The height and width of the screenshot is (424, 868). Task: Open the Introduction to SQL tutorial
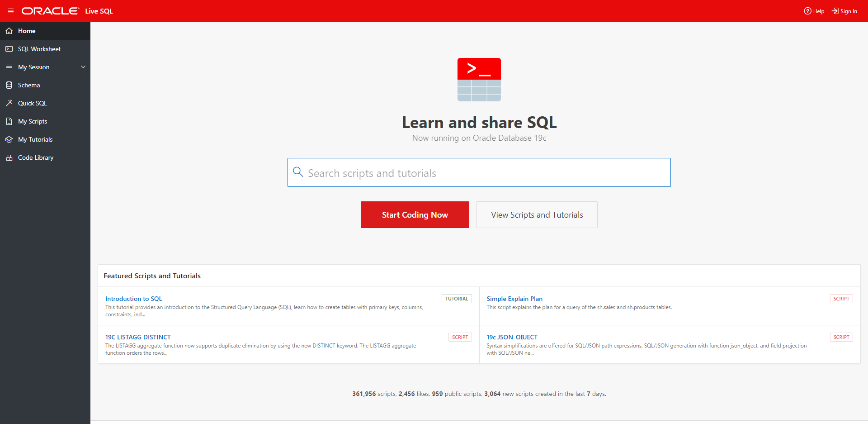point(133,299)
